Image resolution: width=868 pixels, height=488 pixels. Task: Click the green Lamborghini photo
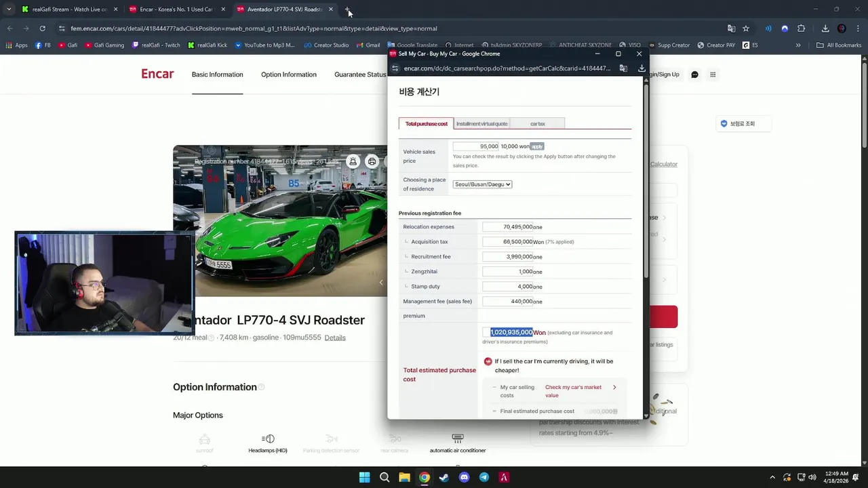(280, 221)
